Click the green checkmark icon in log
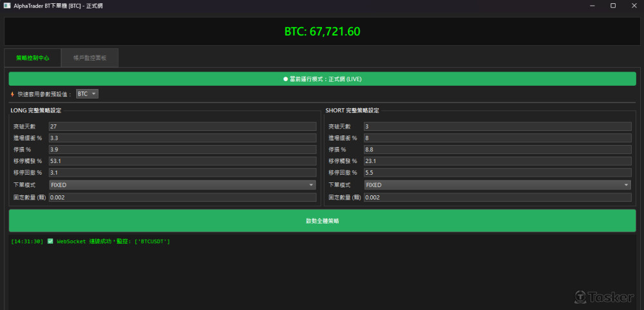The image size is (644, 310). (x=50, y=241)
